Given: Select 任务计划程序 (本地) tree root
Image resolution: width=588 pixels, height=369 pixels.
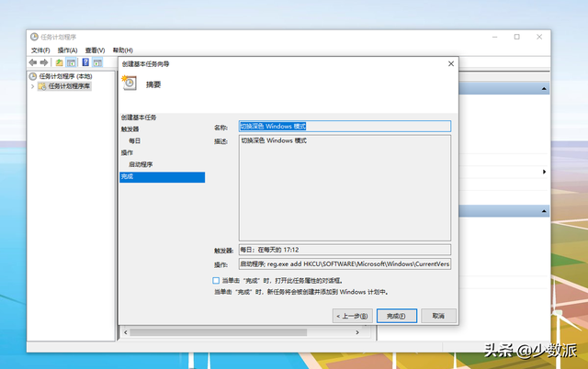Looking at the screenshot, I should point(65,76).
